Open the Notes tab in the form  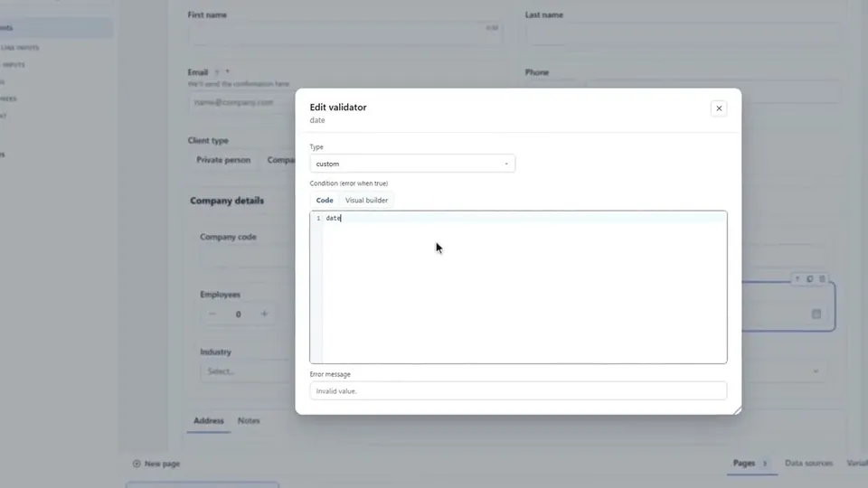(249, 420)
